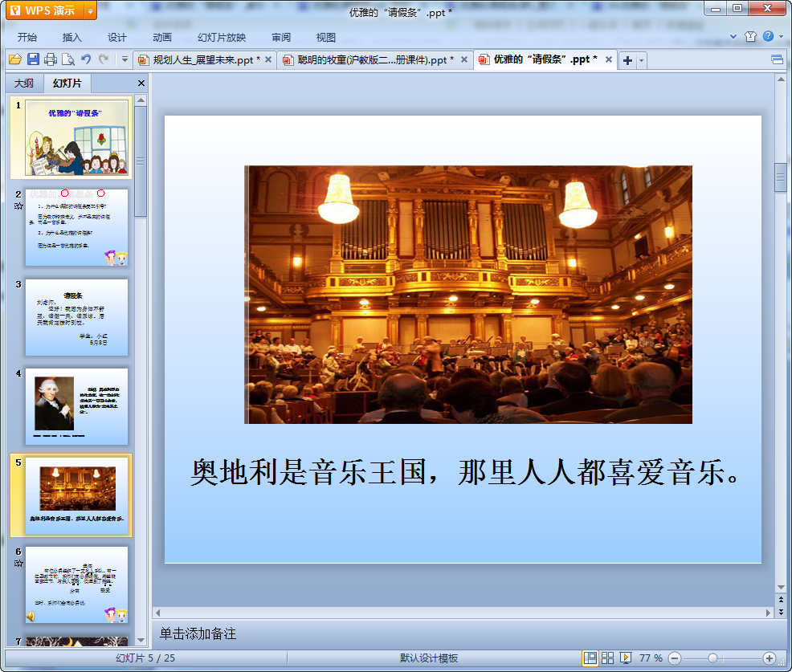Switch to the 大纲 outline pane tab
Image resolution: width=792 pixels, height=672 pixels.
[24, 83]
